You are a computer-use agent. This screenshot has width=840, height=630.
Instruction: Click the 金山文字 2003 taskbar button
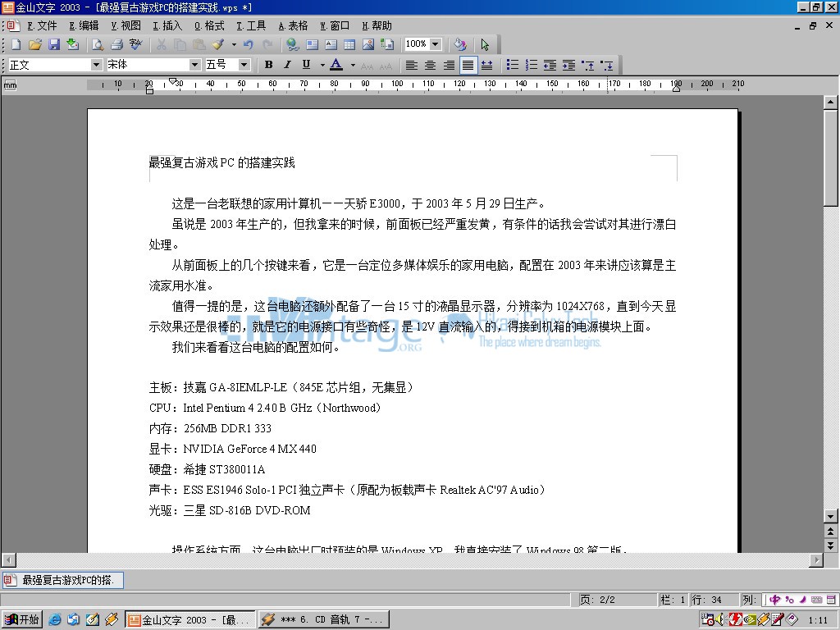[x=190, y=620]
